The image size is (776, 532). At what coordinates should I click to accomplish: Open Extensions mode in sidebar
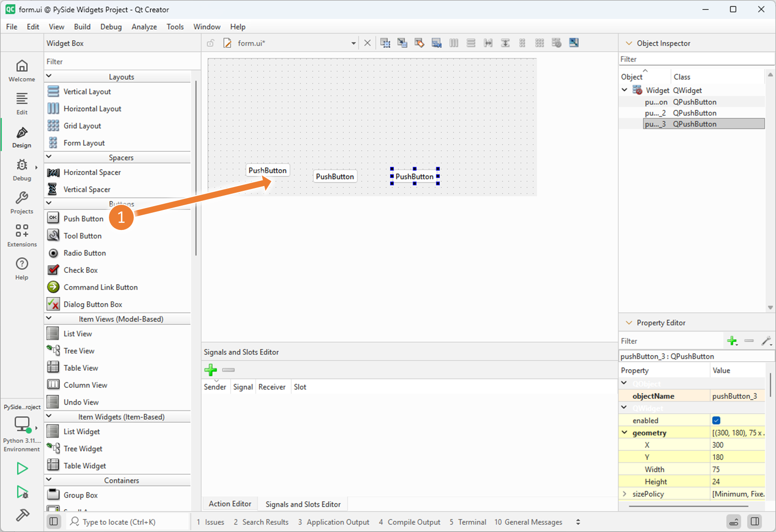(x=22, y=236)
